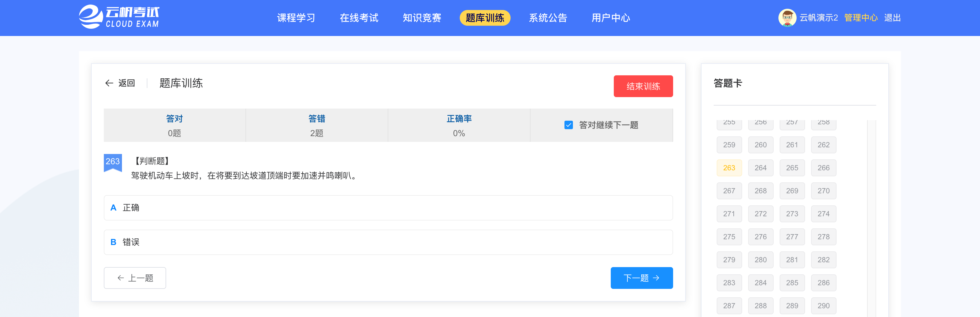Jump to question 260 in answer card

coord(761,145)
